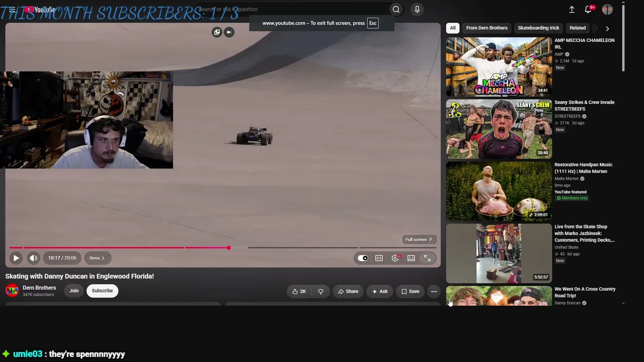Open the Create upload icon
The width and height of the screenshot is (644, 362).
coord(572,10)
